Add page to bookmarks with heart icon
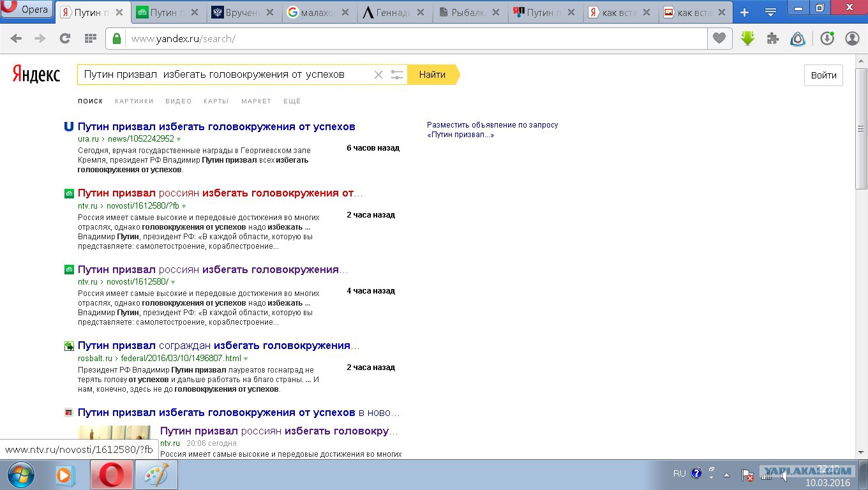Image resolution: width=868 pixels, height=490 pixels. tap(719, 39)
